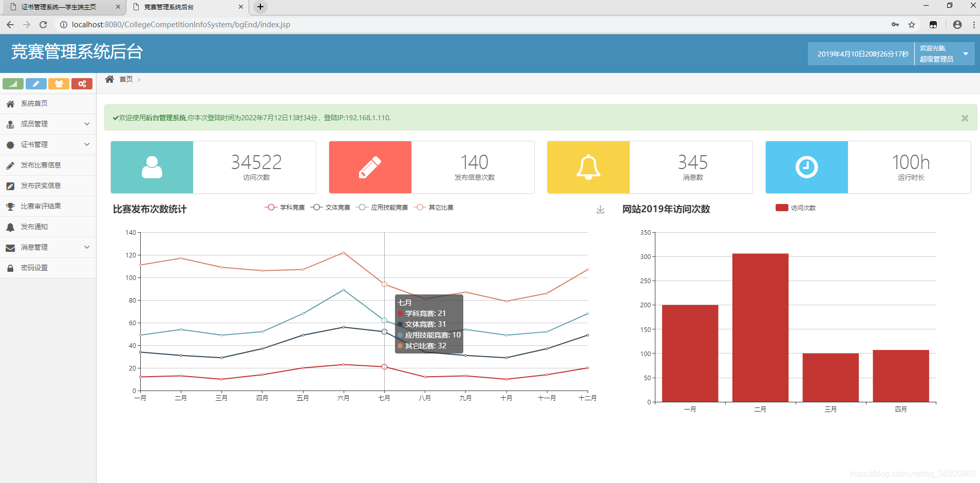Click the 140 发布信息次数 value
The height and width of the screenshot is (483, 980).
coord(475,162)
